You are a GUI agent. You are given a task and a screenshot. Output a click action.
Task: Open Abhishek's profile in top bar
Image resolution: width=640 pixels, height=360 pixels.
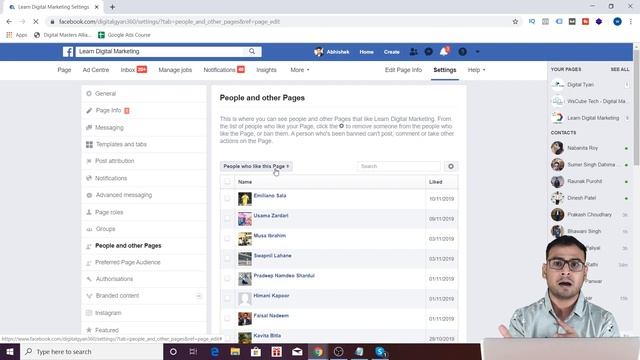(332, 52)
